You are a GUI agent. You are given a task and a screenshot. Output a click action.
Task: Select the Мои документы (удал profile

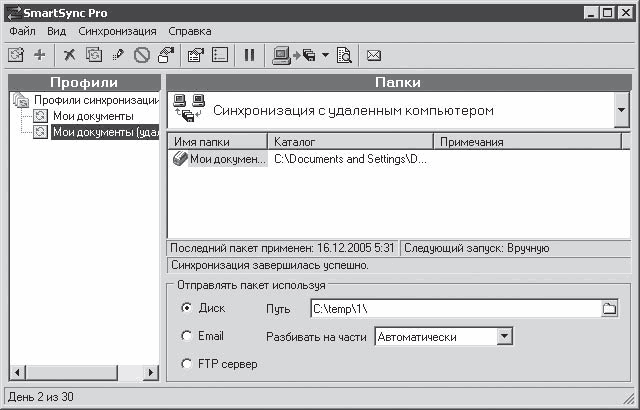pos(105,132)
